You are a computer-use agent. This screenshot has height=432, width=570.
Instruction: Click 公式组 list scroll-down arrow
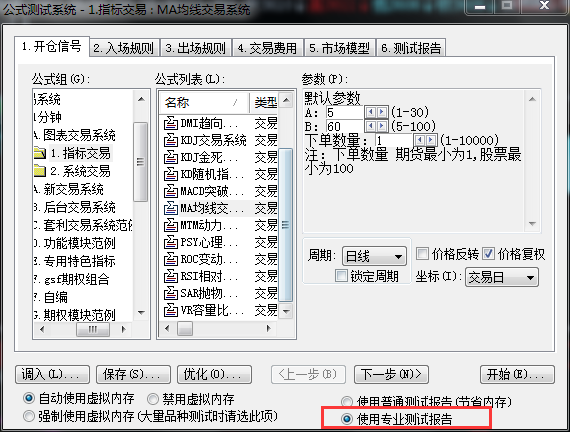(x=141, y=313)
